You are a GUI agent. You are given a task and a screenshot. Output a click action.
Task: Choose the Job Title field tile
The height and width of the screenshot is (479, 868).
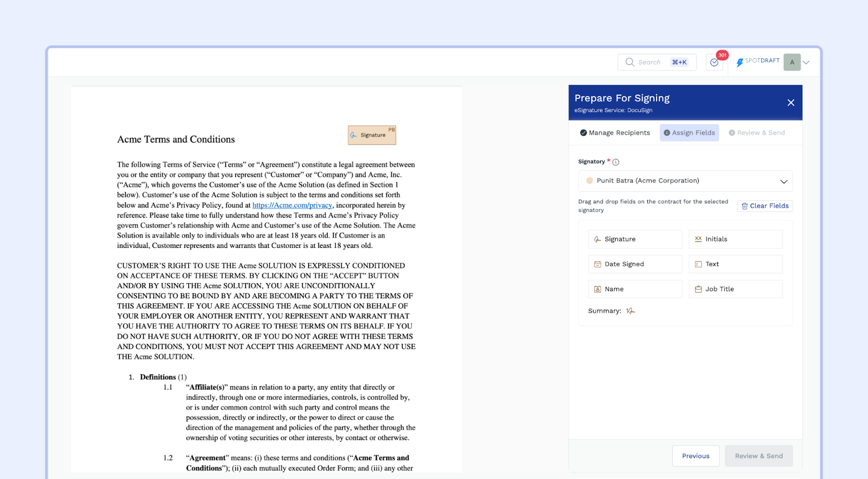pyautogui.click(x=736, y=289)
